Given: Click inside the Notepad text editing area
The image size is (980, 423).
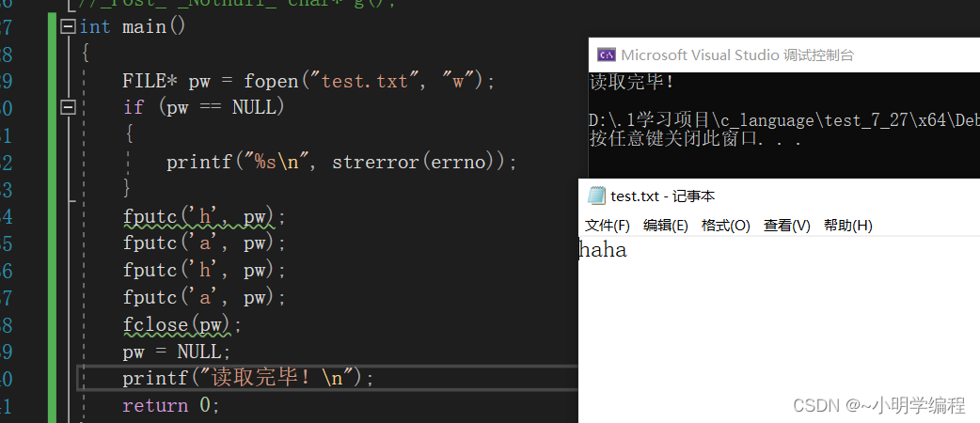Looking at the screenshot, I should 779,329.
